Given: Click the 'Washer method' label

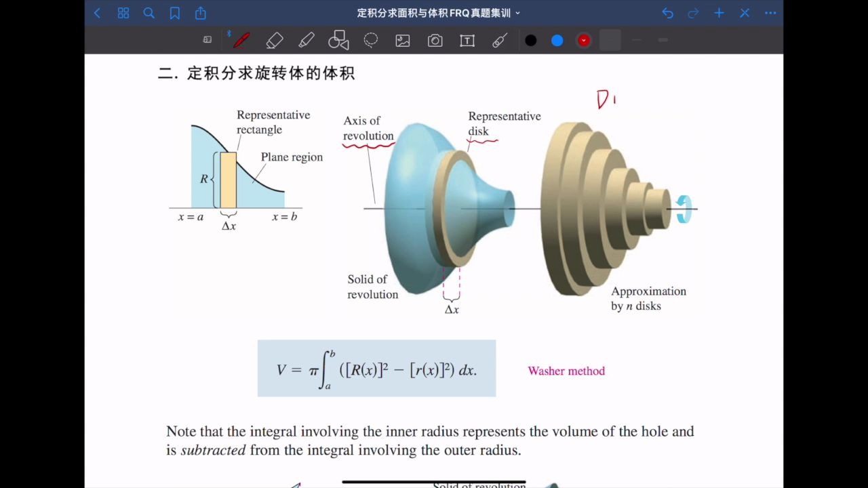Looking at the screenshot, I should (x=566, y=371).
